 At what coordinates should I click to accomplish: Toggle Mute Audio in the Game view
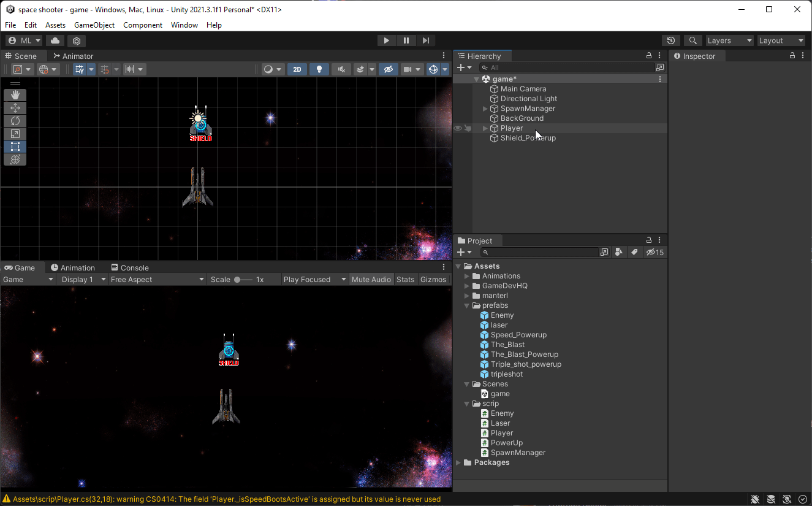(x=371, y=279)
